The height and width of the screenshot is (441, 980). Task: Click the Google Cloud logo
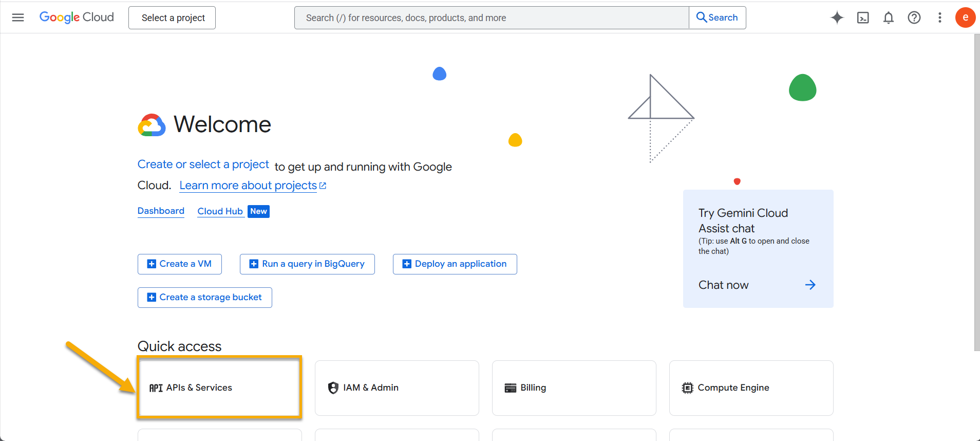coord(77,17)
